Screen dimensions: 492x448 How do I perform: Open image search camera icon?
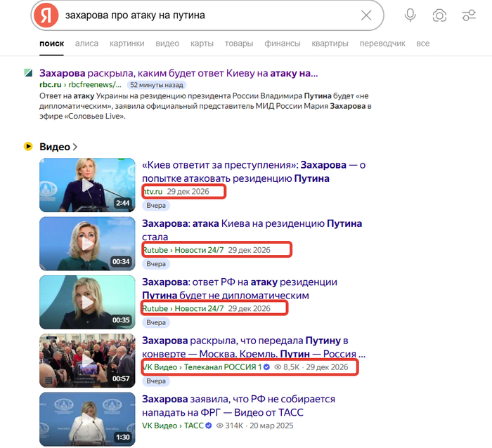439,15
